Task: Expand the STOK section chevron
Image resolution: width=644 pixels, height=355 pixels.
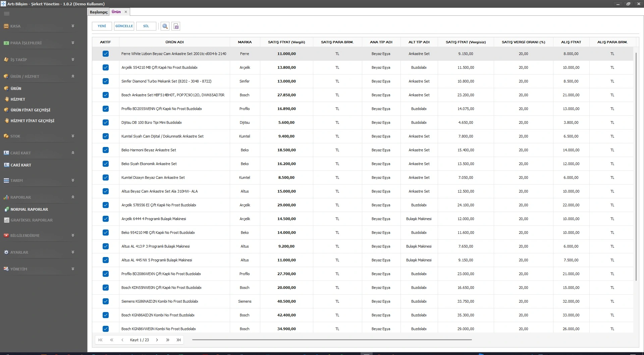Action: tap(73, 136)
